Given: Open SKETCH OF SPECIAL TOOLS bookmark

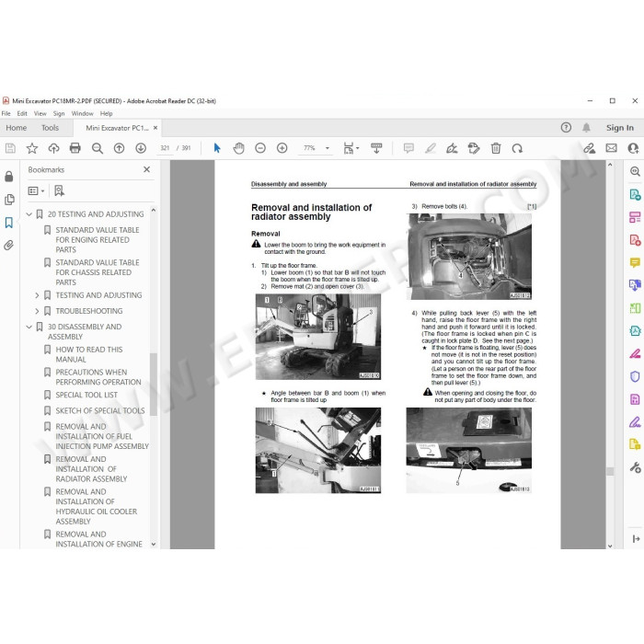Looking at the screenshot, I should click(x=100, y=410).
